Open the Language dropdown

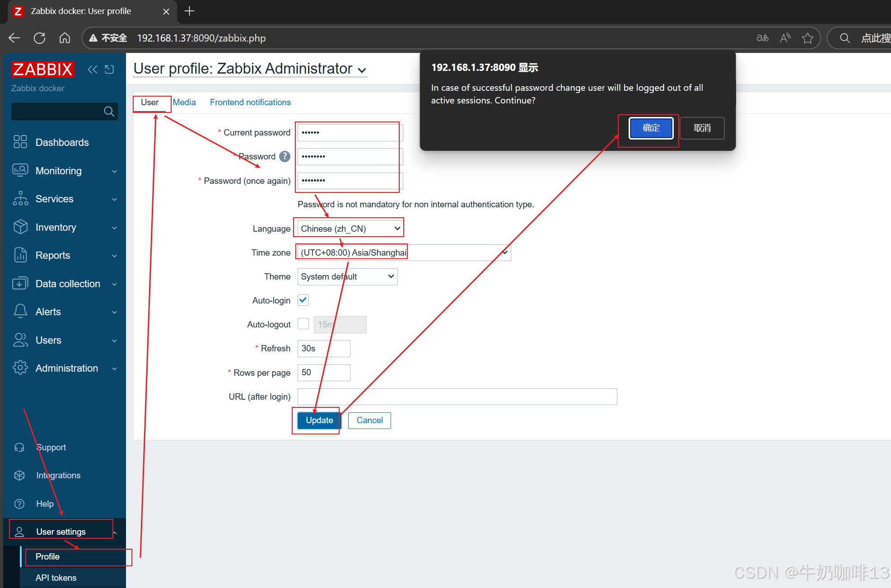tap(350, 229)
